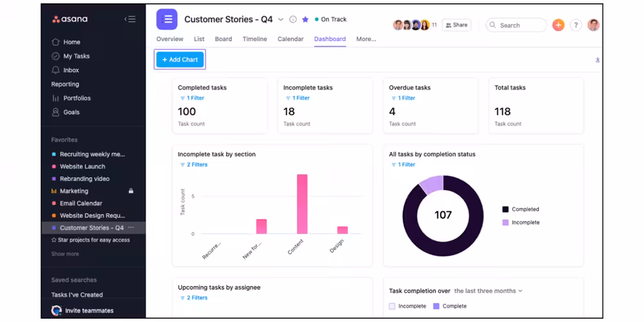
Task: Open Goals in the sidebar
Action: pyautogui.click(x=71, y=112)
